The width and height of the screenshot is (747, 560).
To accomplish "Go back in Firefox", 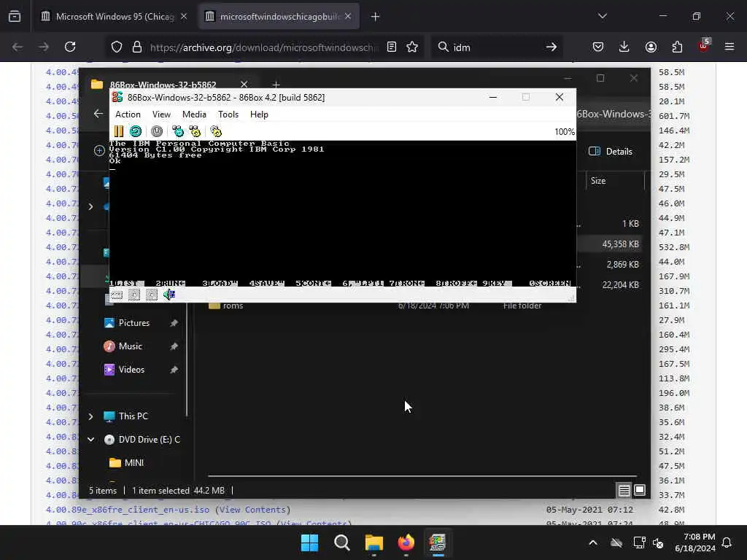I will click(x=18, y=47).
